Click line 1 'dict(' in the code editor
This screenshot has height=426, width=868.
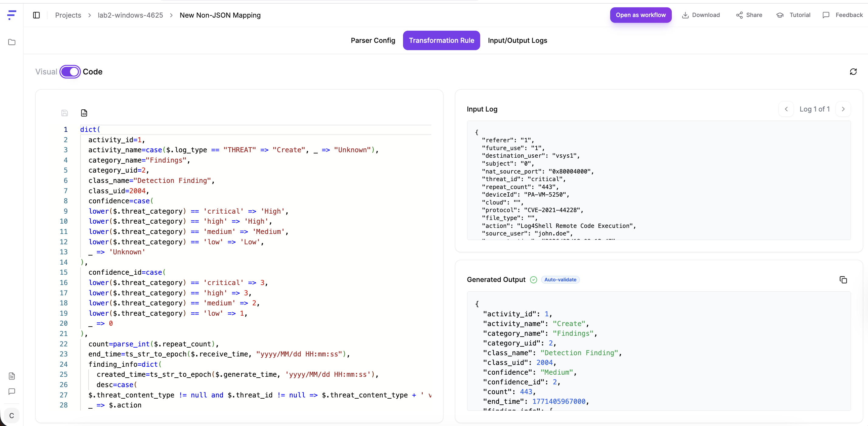[x=90, y=129]
